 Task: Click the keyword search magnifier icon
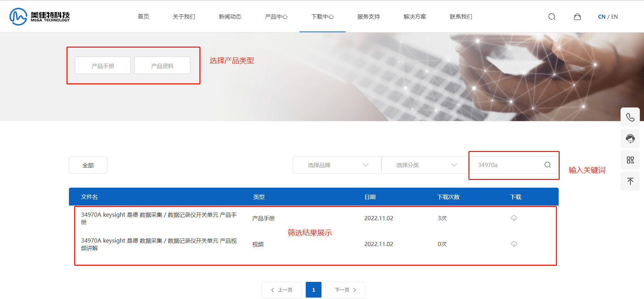547,165
